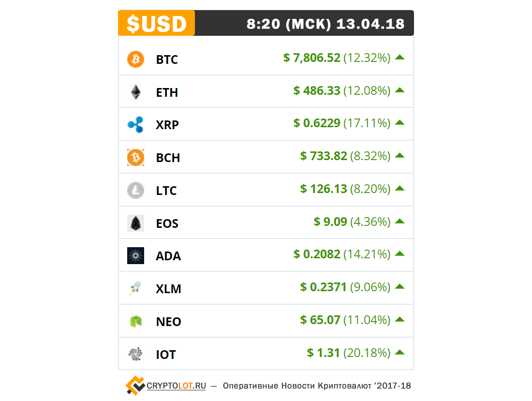Click the NEO green logo icon
This screenshot has width=532, height=401.
coord(135,321)
